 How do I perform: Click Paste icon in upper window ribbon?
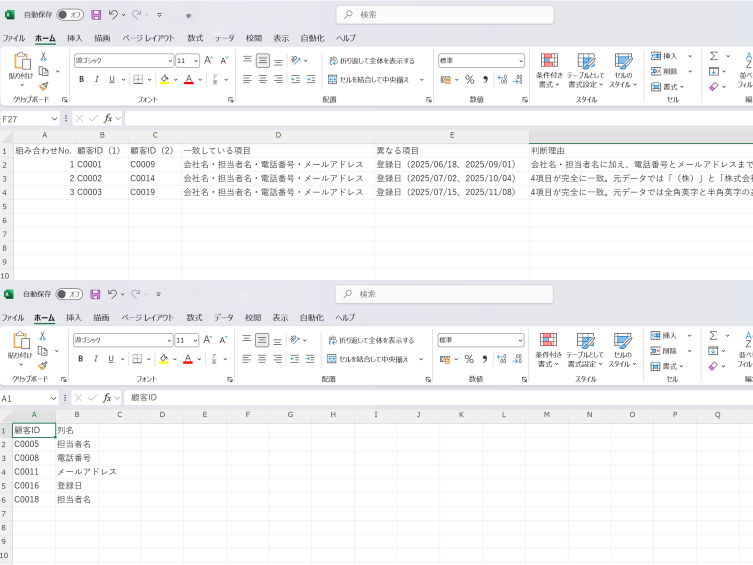22,61
